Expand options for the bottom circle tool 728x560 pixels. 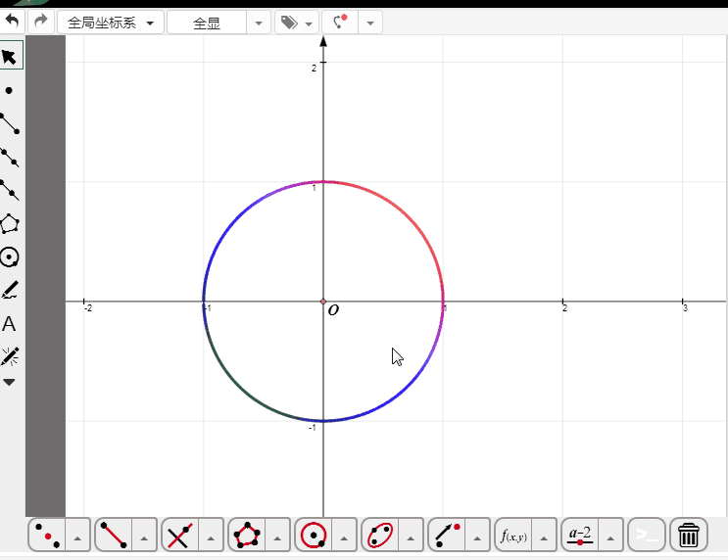344,536
